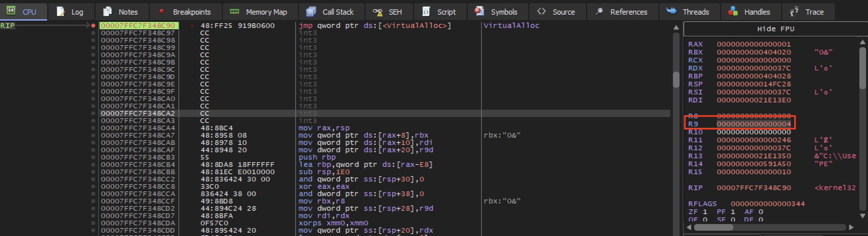Screen dimensions: 868x236
Task: Select the RBX value 0000000000404020
Action: click(x=754, y=52)
